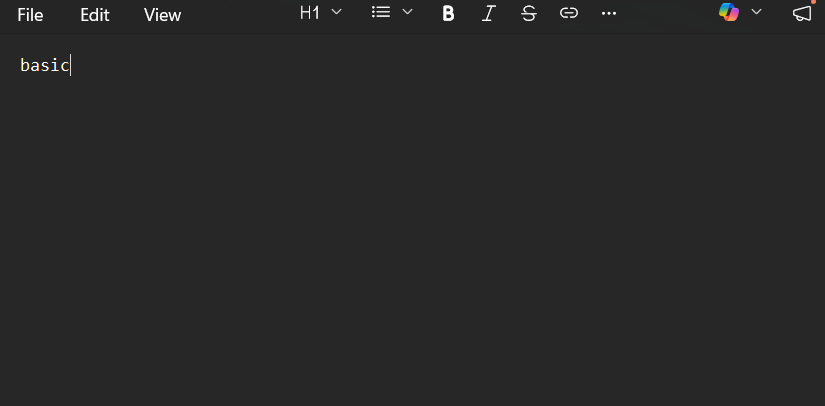Screen dimensions: 825x406
Task: Apply the bulleted list icon
Action: 381,13
